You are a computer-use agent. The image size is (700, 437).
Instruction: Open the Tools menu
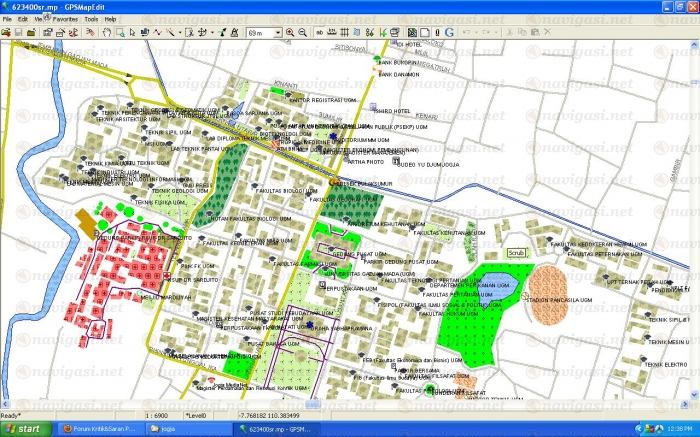[91, 19]
